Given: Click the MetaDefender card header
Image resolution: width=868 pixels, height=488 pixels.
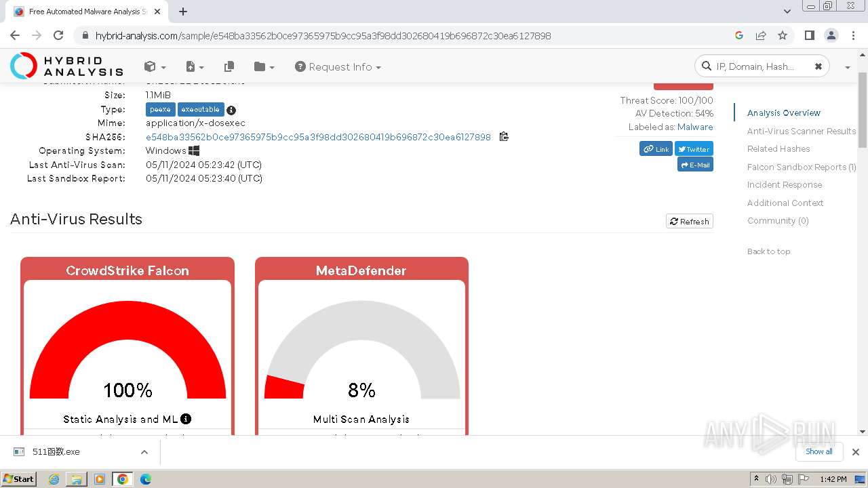Looking at the screenshot, I should (x=361, y=270).
